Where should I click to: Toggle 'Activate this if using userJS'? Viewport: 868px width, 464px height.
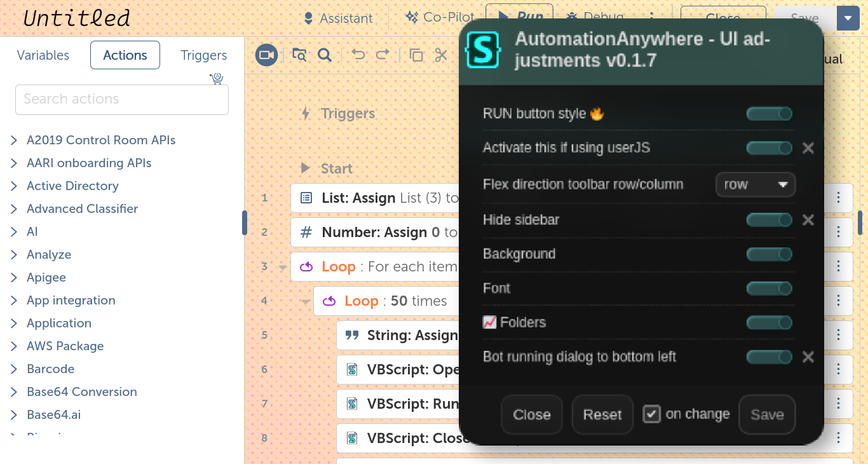click(769, 148)
